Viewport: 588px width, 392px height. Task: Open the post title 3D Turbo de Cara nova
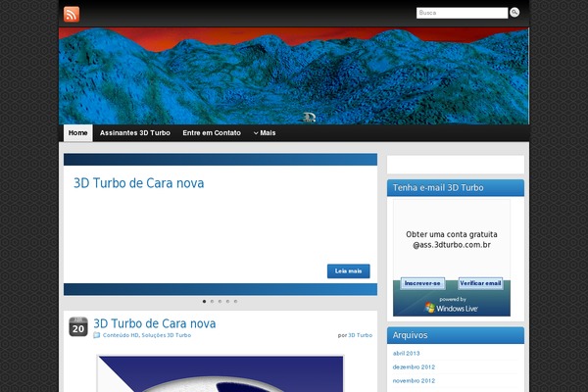(155, 323)
